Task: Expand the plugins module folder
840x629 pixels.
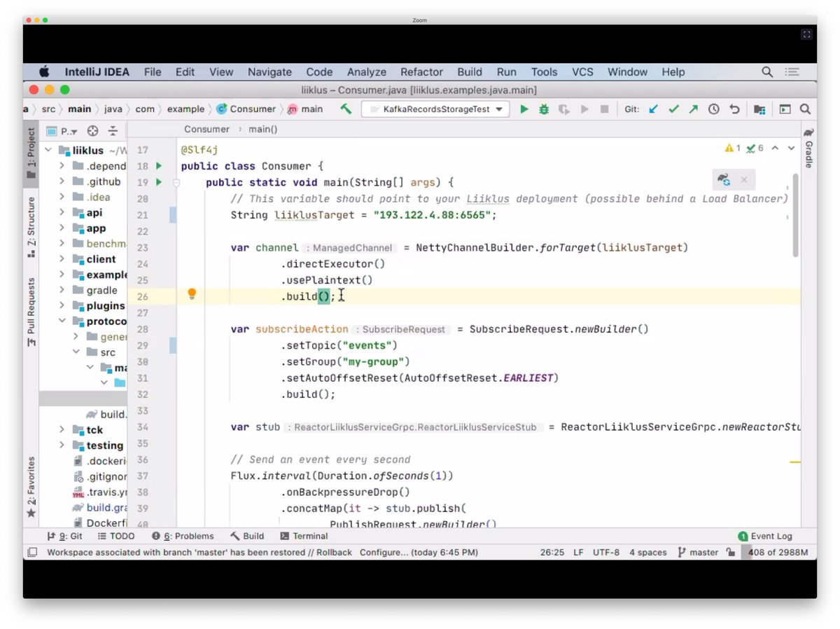Action: 62,305
